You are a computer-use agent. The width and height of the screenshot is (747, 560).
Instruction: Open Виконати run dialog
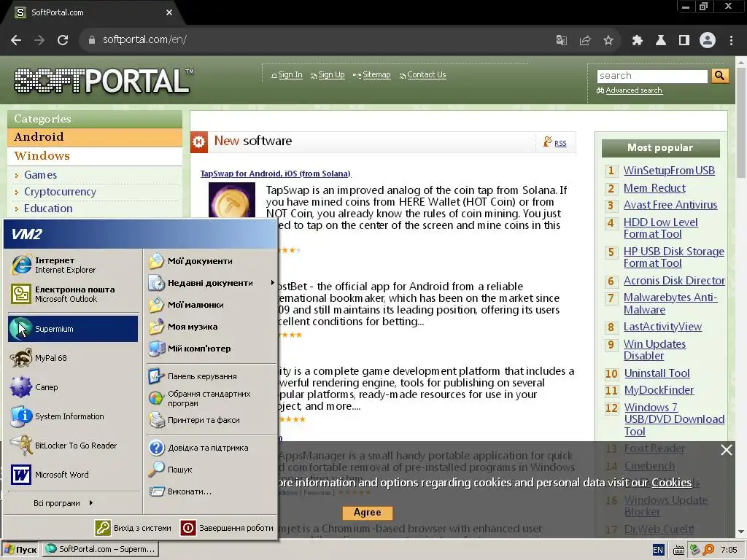tap(211, 491)
